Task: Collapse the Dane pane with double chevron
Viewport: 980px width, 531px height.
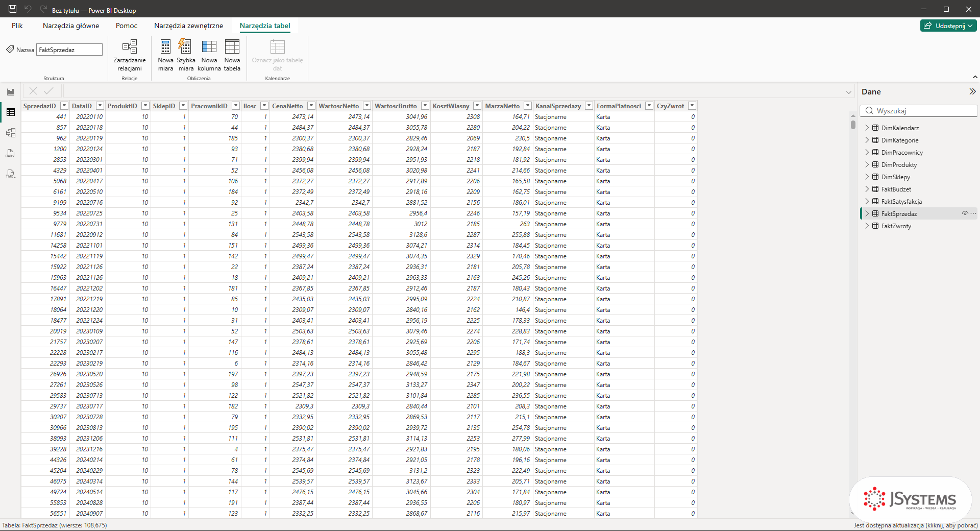Action: 972,91
